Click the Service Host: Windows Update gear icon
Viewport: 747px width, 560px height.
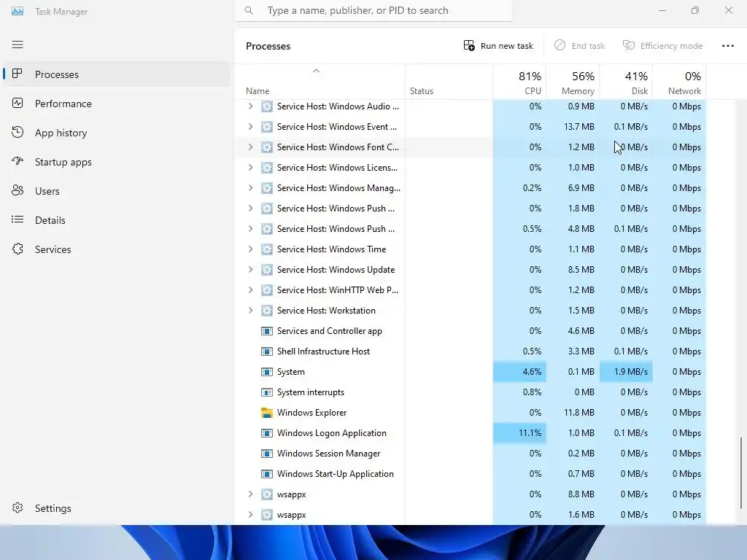point(267,270)
